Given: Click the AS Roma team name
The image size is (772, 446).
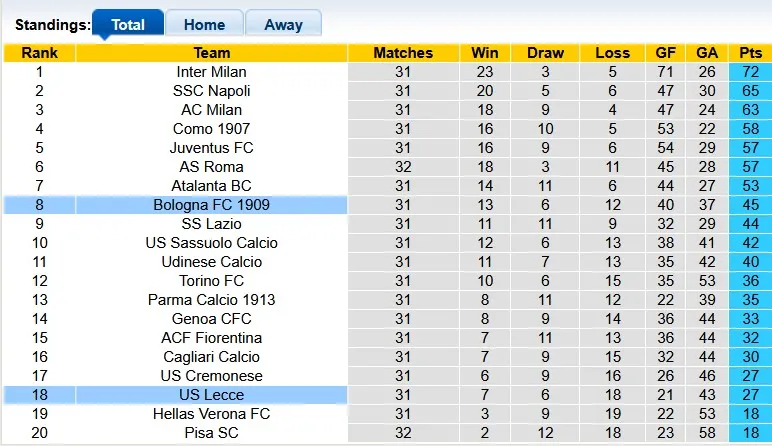Looking at the screenshot, I should click(x=211, y=167).
